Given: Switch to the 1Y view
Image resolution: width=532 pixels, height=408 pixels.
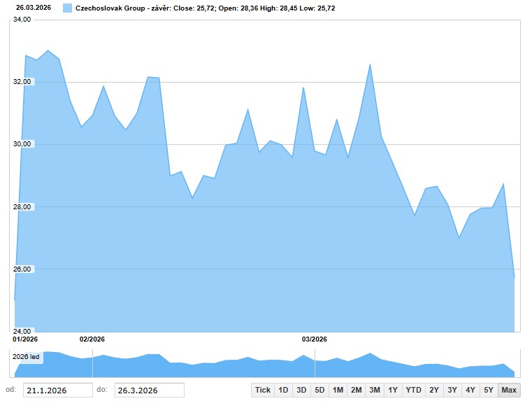Looking at the screenshot, I should click(392, 390).
